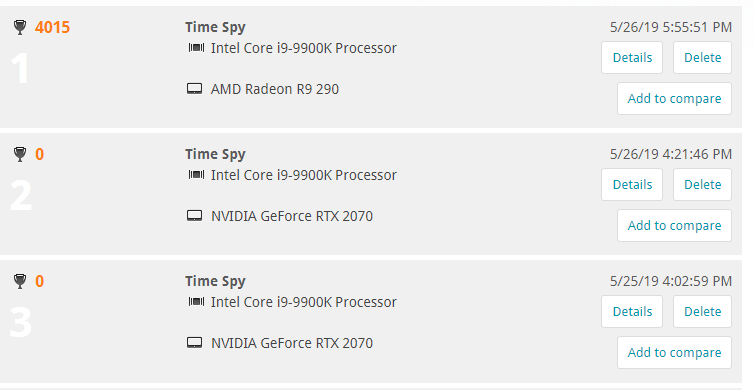Click the Time Spy title of the first result
The image size is (754, 390).
(x=215, y=27)
